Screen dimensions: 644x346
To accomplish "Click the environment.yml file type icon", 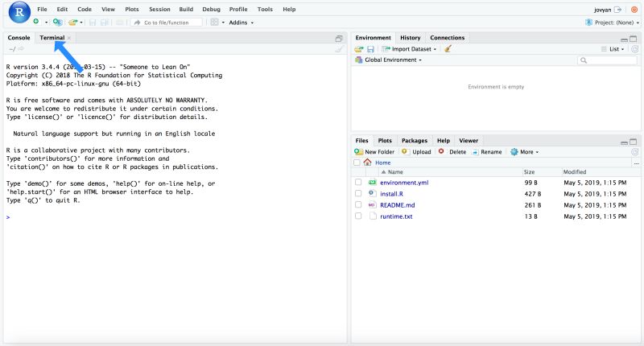I will 373,182.
